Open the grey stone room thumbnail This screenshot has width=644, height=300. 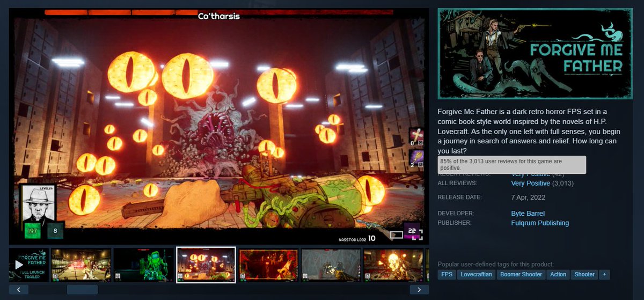point(331,265)
